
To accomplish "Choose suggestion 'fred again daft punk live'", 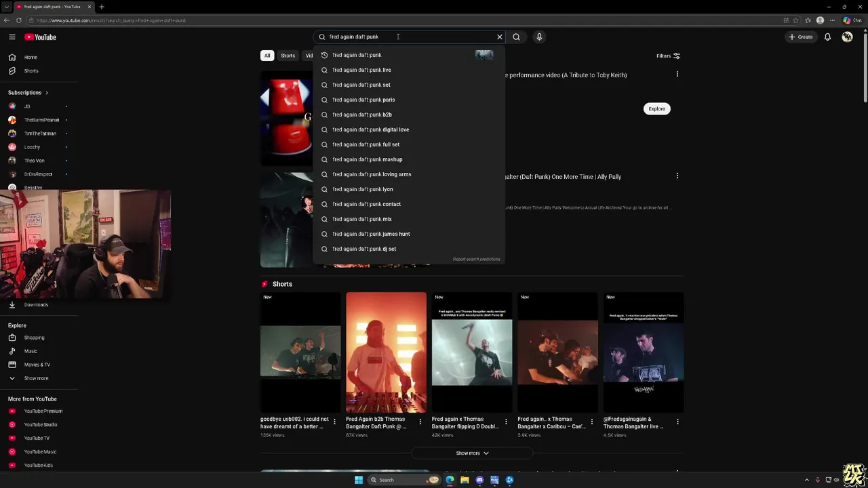I will (x=408, y=70).
